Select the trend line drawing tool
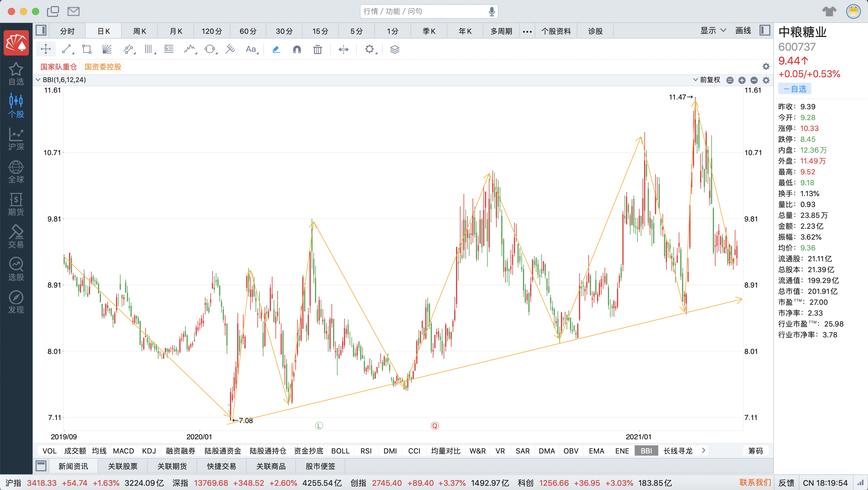 67,49
